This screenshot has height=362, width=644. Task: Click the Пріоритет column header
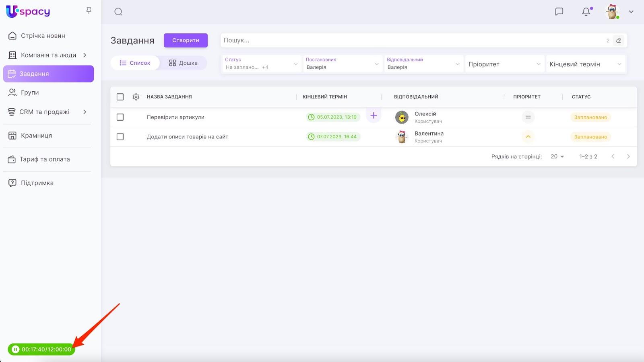(527, 97)
